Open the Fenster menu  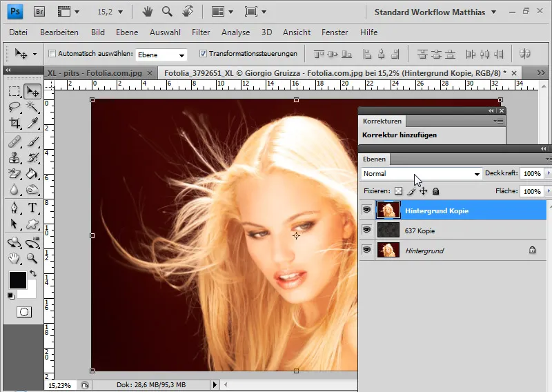pyautogui.click(x=335, y=32)
